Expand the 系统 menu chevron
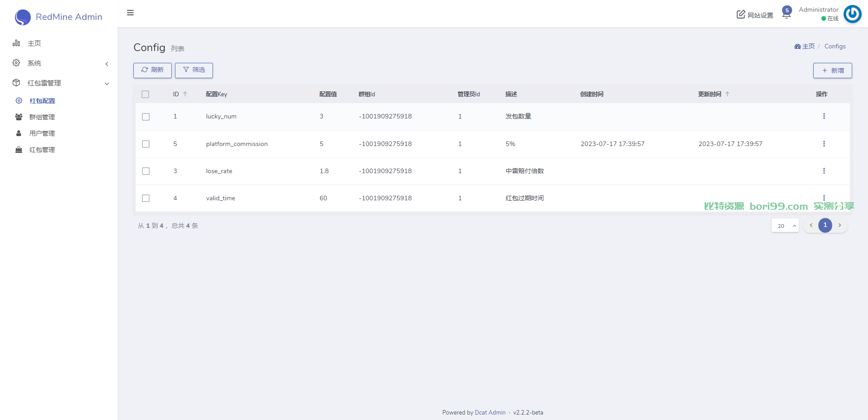This screenshot has width=868, height=420. [107, 64]
